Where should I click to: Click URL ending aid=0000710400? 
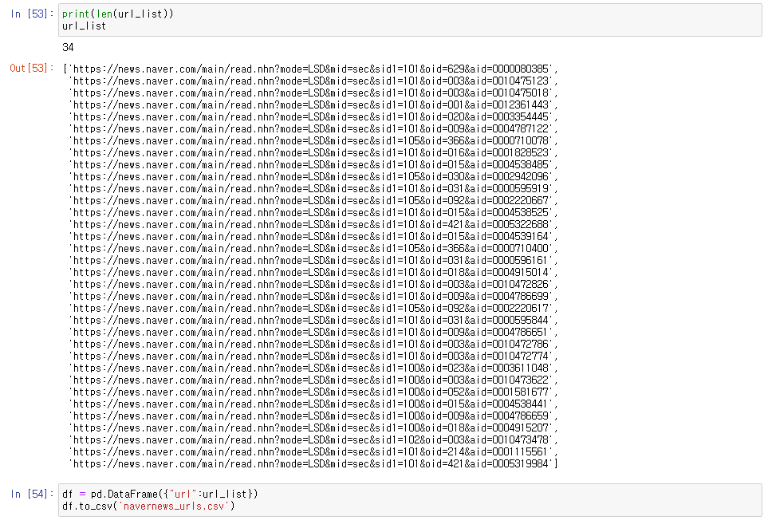[311, 249]
